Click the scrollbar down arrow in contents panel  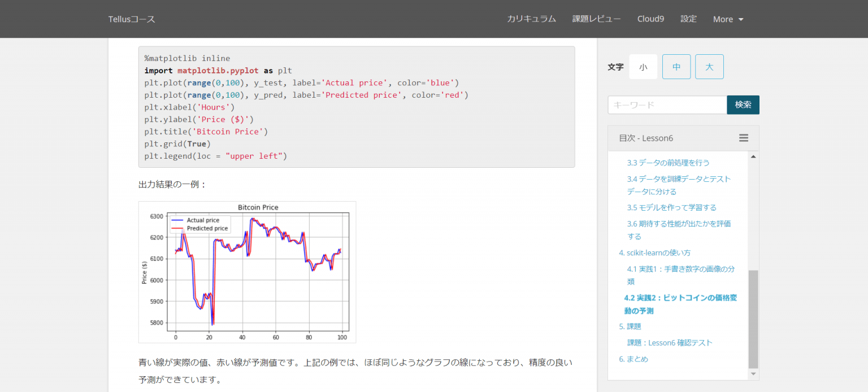point(753,374)
